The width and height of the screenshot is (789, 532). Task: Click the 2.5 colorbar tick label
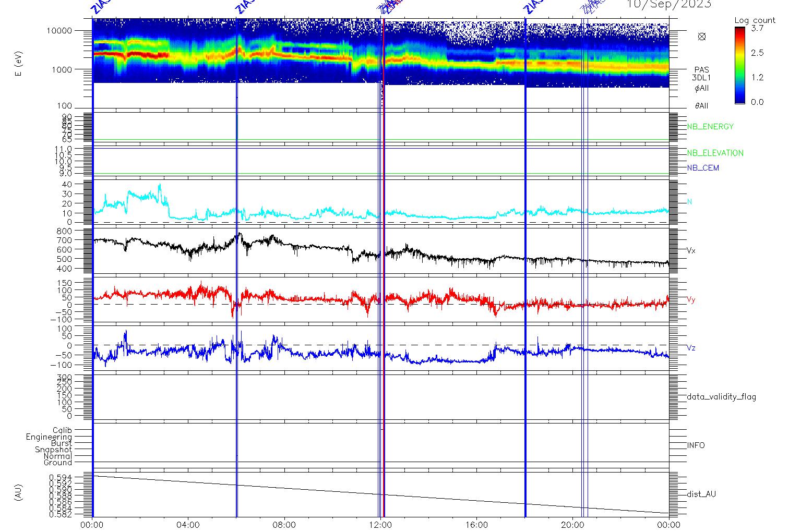coord(757,53)
